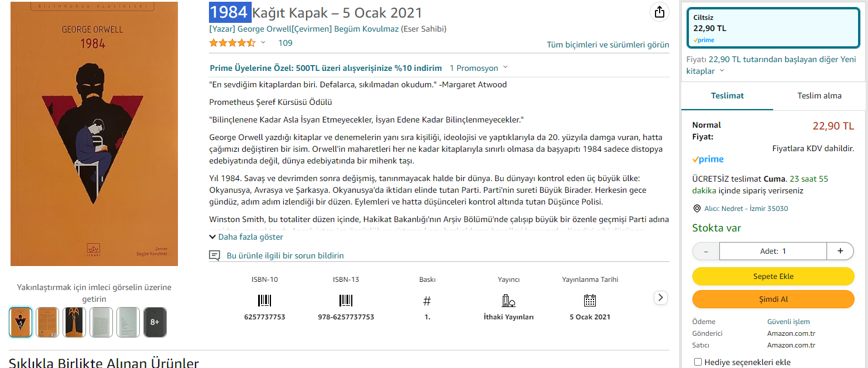Image resolution: width=868 pixels, height=368 pixels.
Task: Expand the diğer Yeni kitaplar offers chevron
Action: [722, 71]
